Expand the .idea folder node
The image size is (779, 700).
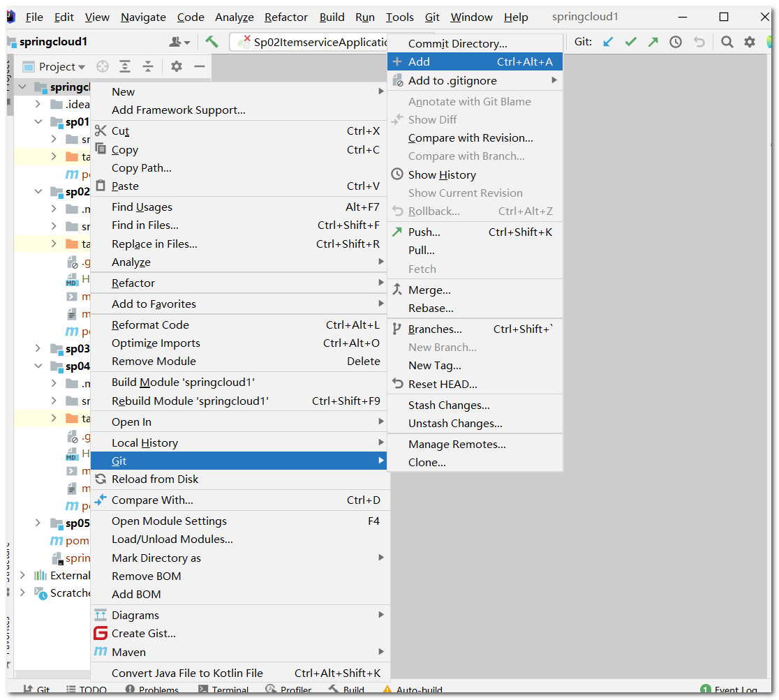pos(38,104)
